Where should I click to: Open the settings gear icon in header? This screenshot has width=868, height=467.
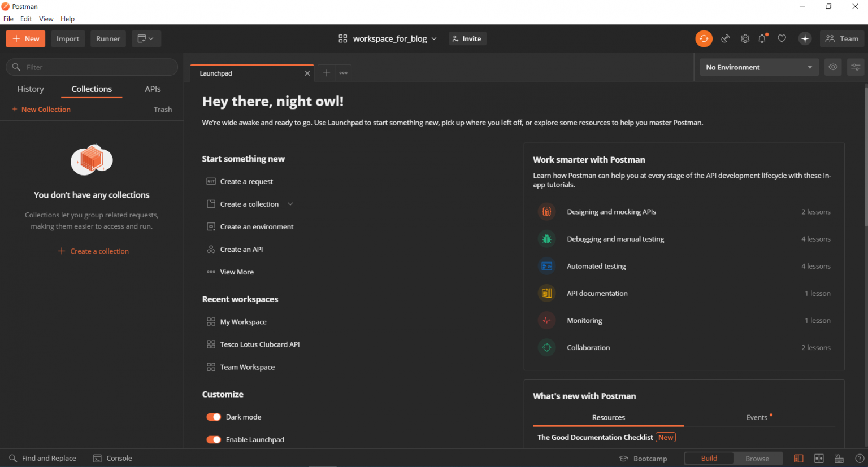pos(745,38)
